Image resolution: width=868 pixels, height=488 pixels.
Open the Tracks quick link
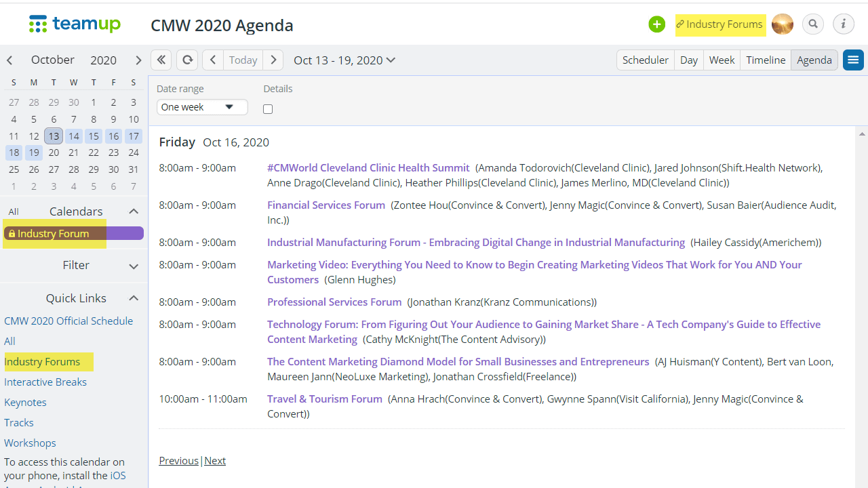pyautogui.click(x=19, y=422)
